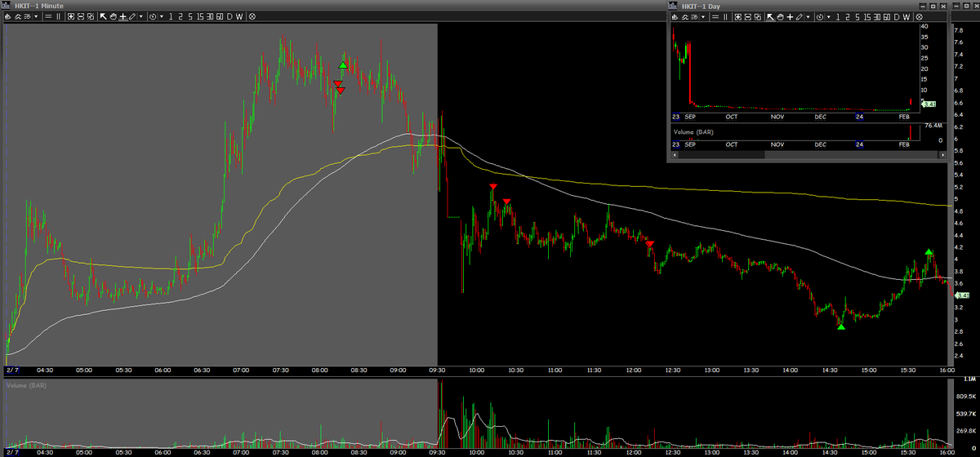This screenshot has height=457, width=980.
Task: Expand drawing tools dropdown in 1 Day toolbar
Action: pos(808,16)
